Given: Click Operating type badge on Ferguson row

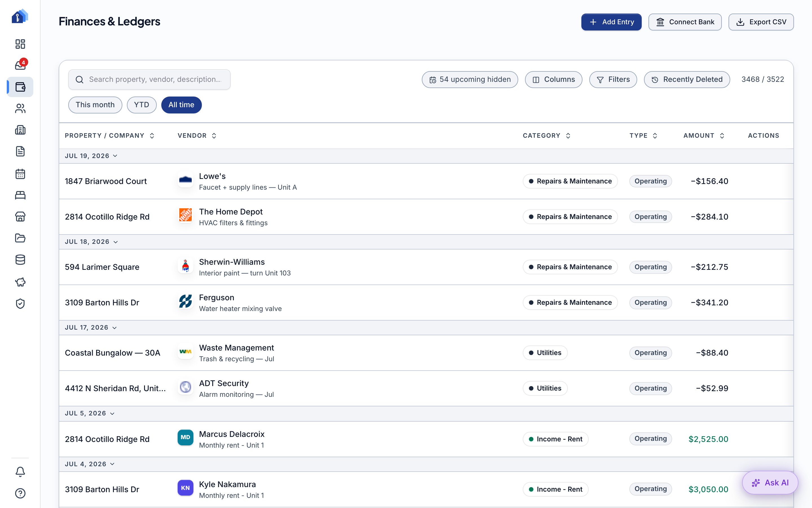Looking at the screenshot, I should 650,302.
